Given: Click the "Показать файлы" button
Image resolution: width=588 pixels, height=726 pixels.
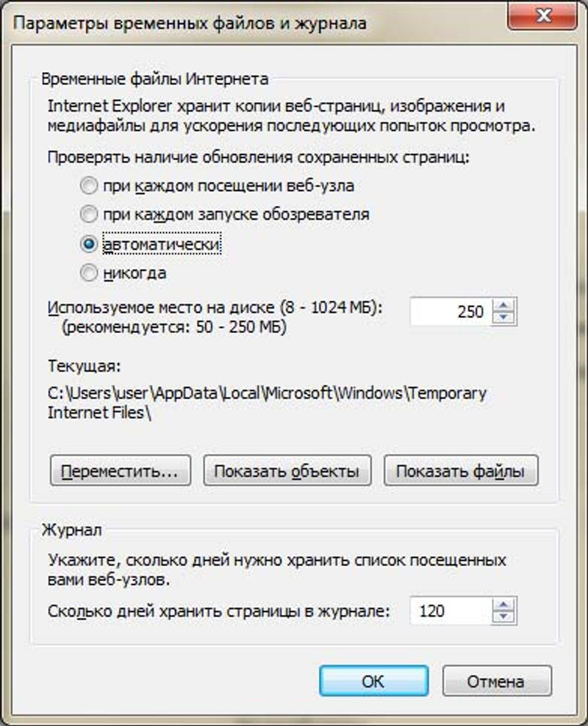Looking at the screenshot, I should click(461, 471).
